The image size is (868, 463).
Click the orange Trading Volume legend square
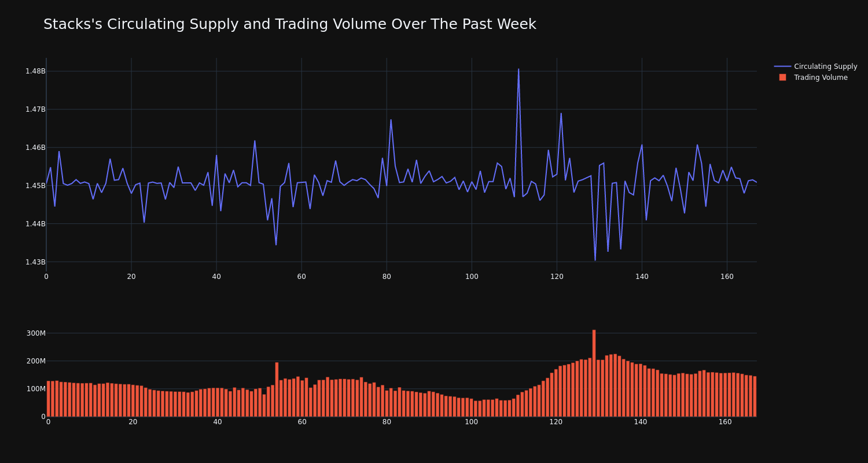(x=782, y=77)
